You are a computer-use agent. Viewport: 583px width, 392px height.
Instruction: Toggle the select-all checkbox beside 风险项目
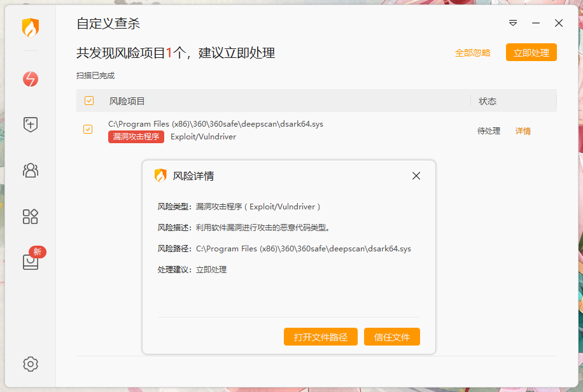[89, 101]
